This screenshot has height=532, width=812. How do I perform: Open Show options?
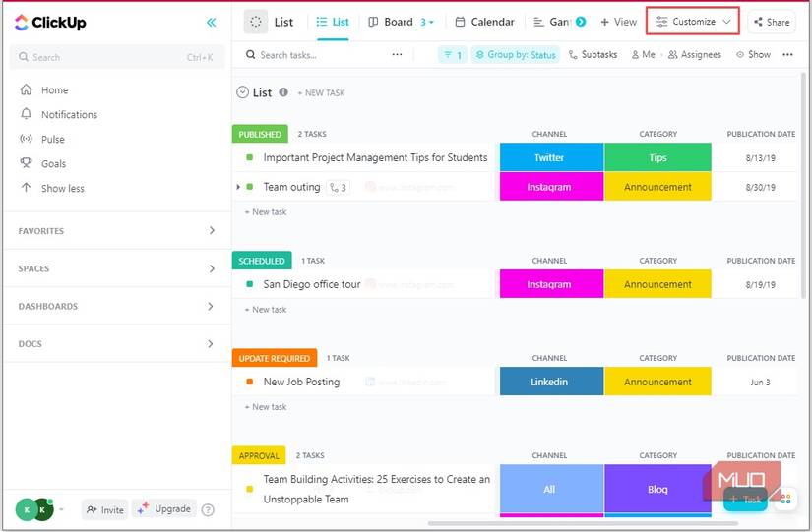pyautogui.click(x=754, y=54)
